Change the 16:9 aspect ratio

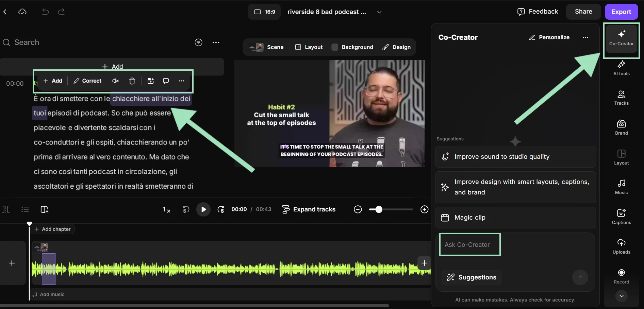coord(264,12)
